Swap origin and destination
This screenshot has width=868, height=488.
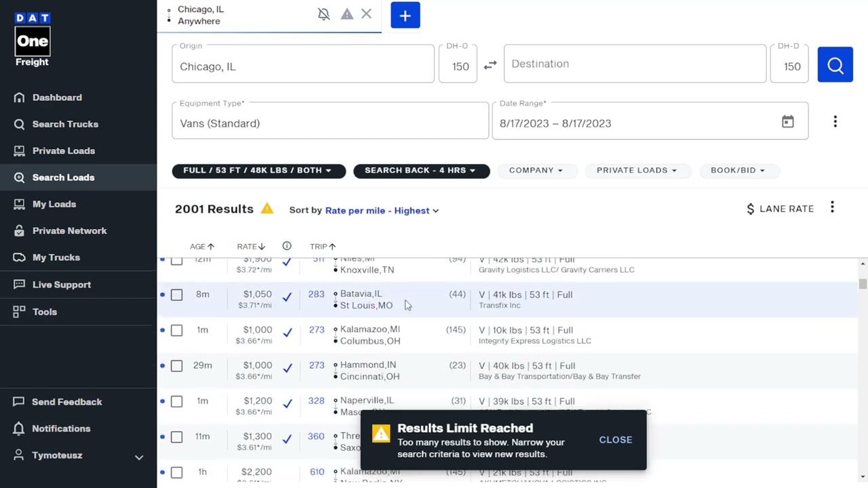490,64
